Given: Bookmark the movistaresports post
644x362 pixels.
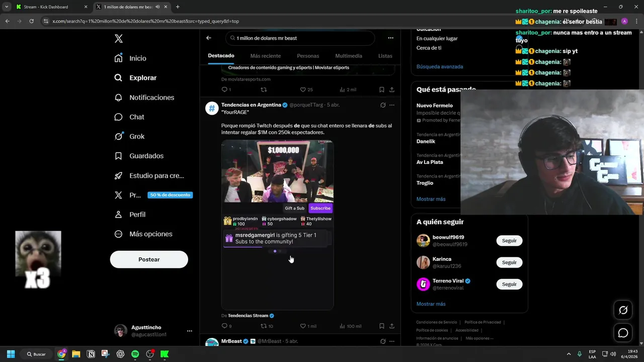Looking at the screenshot, I should click(x=382, y=89).
